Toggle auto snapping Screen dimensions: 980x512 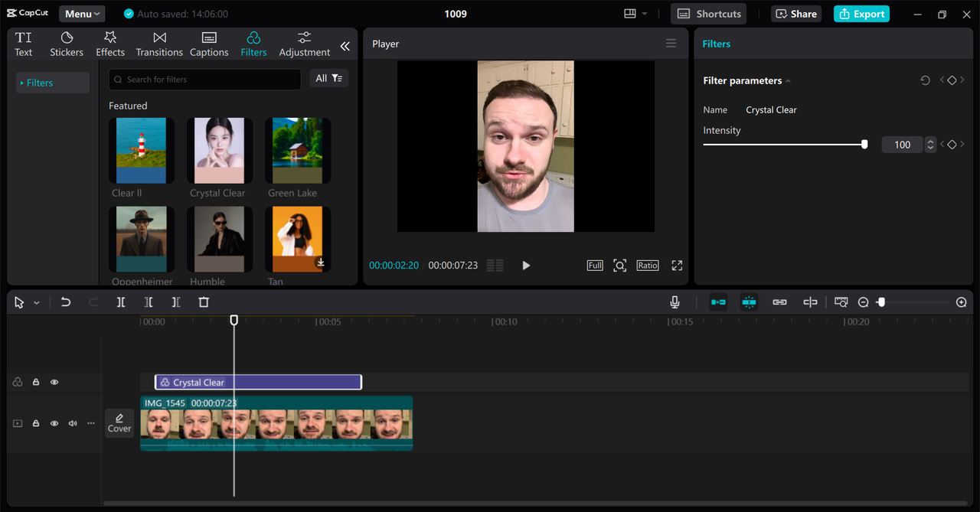(749, 302)
